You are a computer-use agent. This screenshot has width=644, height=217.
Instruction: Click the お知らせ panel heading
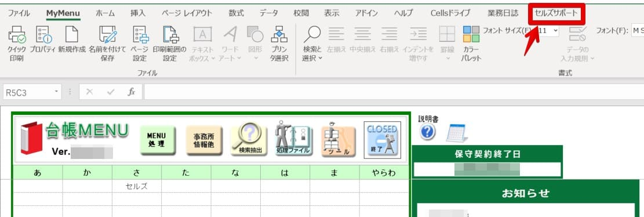(x=525, y=193)
